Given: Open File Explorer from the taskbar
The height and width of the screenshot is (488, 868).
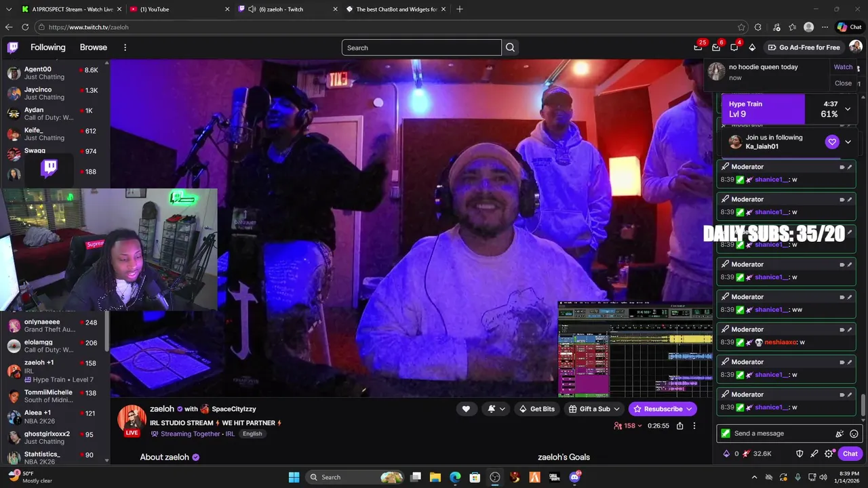Looking at the screenshot, I should click(x=435, y=477).
